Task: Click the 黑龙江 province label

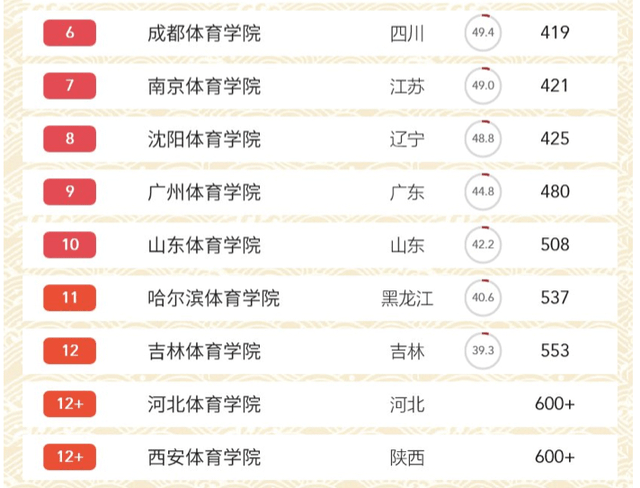Action: [407, 298]
